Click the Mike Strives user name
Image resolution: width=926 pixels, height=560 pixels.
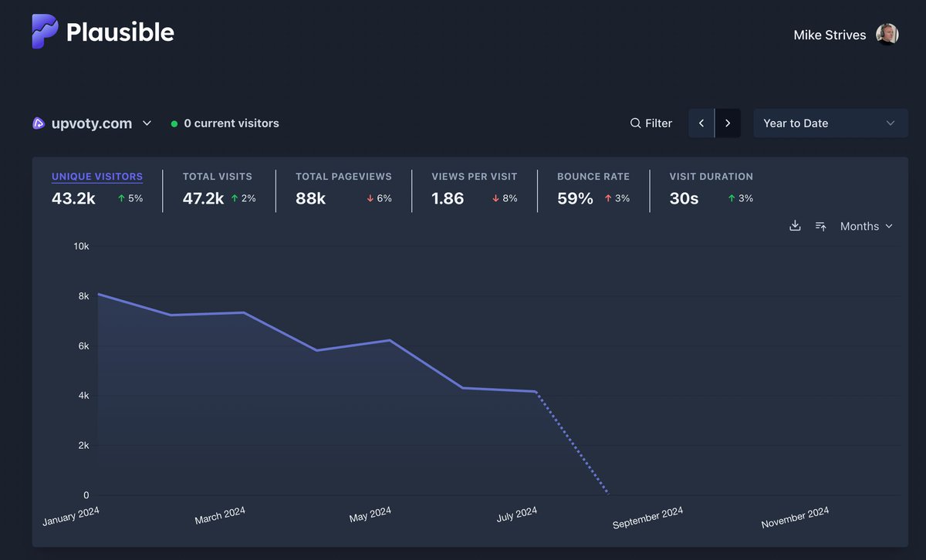tap(830, 35)
